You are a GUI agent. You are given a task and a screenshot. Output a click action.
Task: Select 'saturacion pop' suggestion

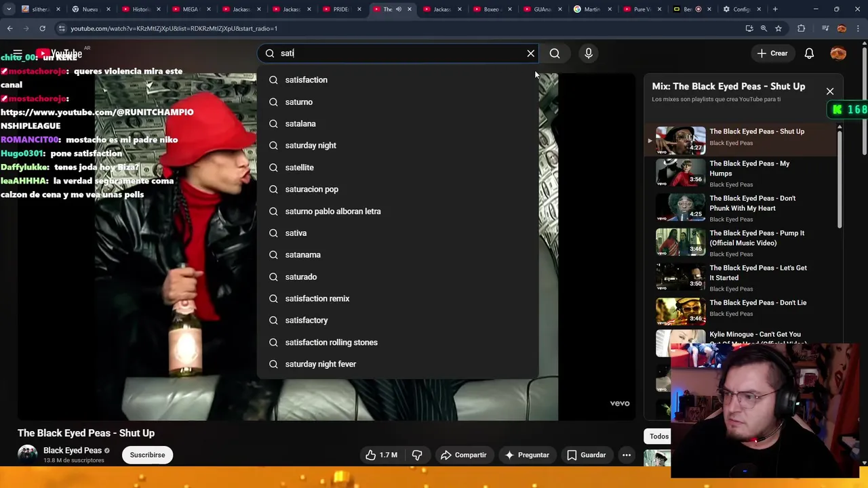click(x=397, y=189)
